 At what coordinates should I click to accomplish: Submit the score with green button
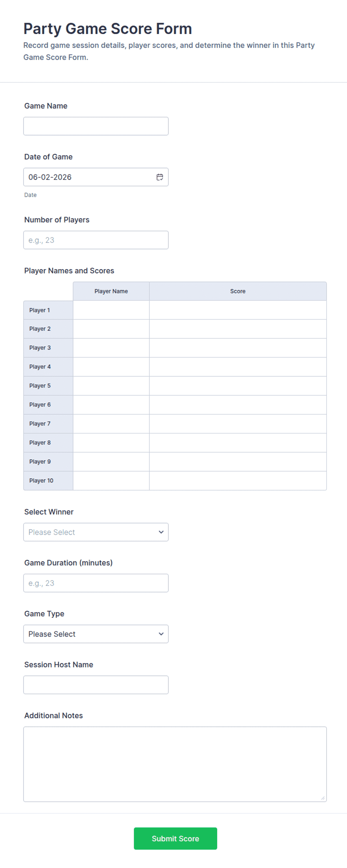point(175,839)
